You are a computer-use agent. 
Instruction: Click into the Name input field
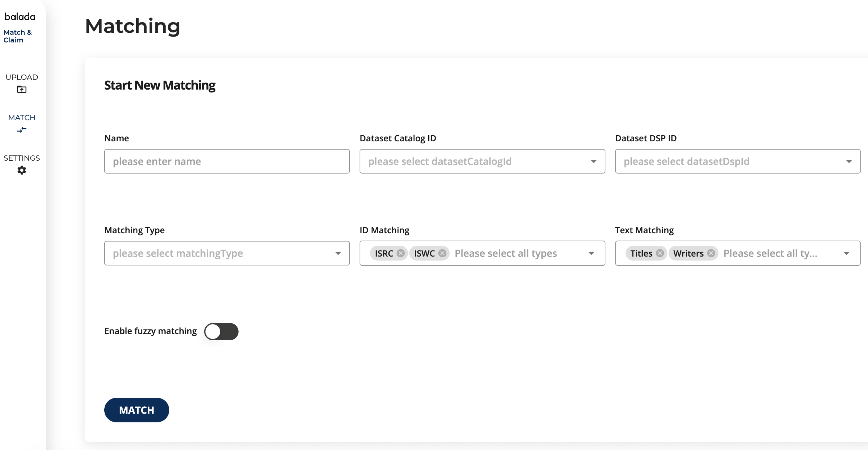[227, 162]
